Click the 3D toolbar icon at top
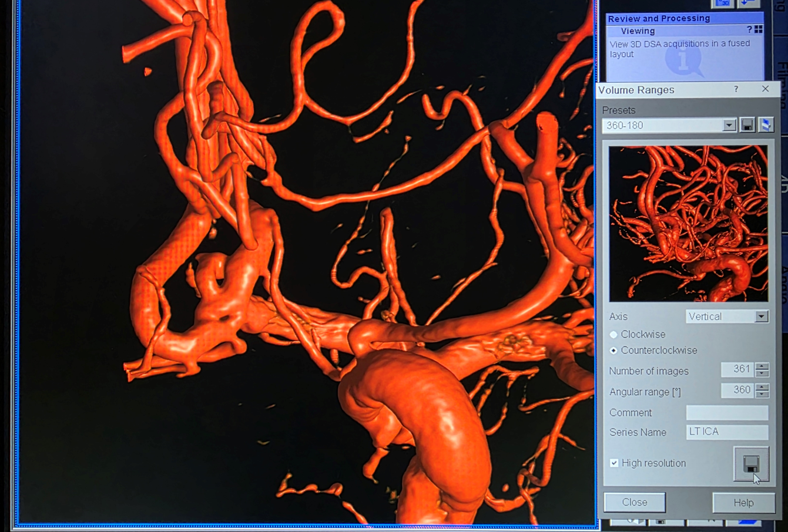 coord(723,3)
